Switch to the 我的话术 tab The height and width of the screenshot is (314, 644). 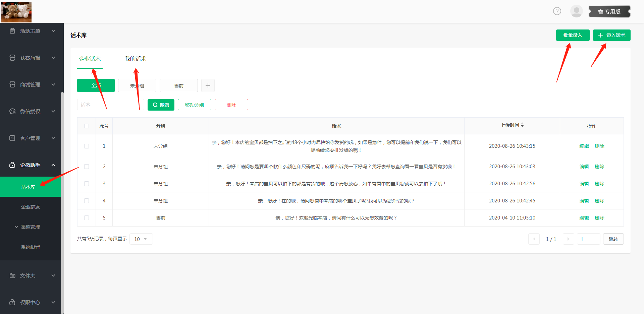tap(136, 59)
